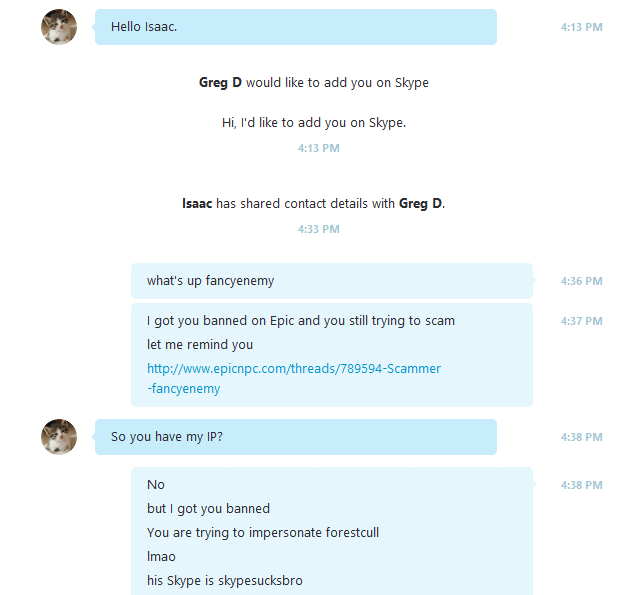Select the "let me remind you" message line
The width and height of the screenshot is (628, 595).
point(200,344)
